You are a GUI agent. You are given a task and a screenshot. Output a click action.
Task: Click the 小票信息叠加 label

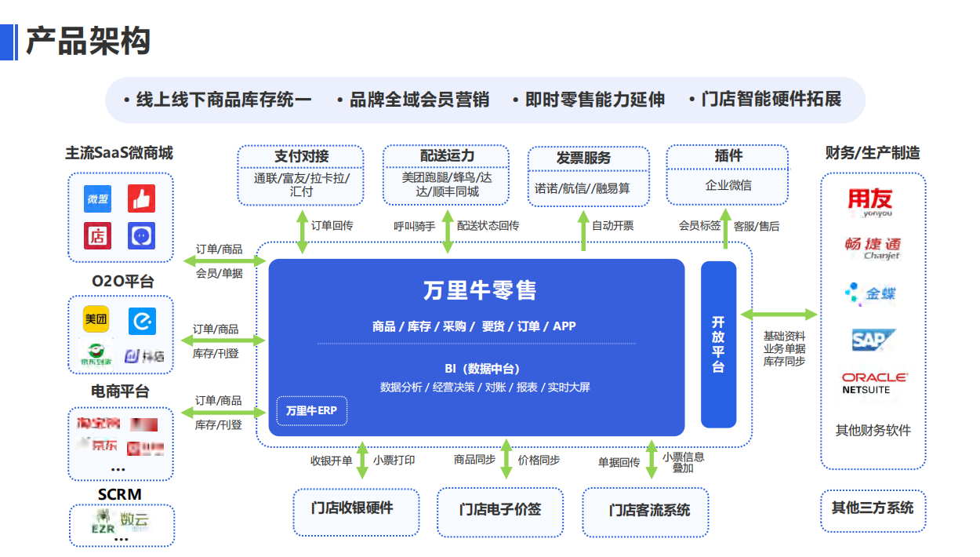point(683,462)
